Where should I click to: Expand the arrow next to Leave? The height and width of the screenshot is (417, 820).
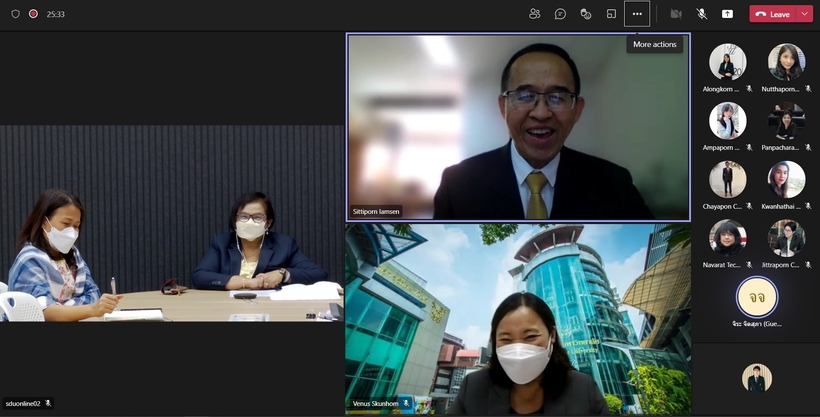pos(804,14)
